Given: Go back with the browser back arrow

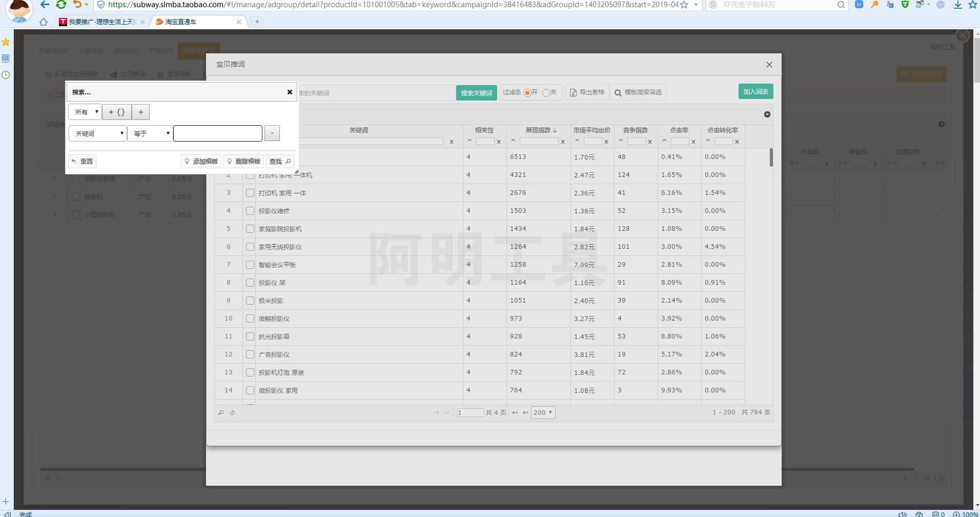Looking at the screenshot, I should pos(45,5).
